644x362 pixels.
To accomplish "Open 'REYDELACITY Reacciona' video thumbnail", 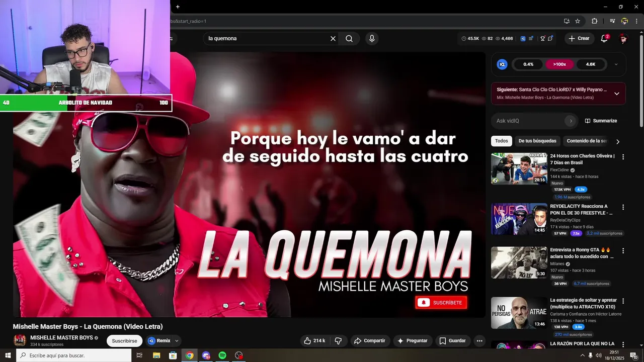I will pos(519,219).
